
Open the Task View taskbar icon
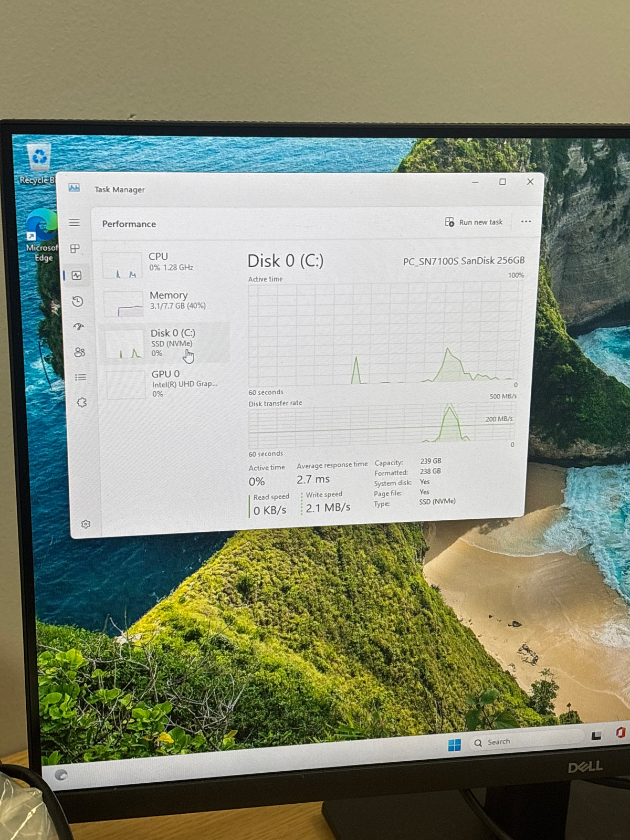tap(596, 736)
